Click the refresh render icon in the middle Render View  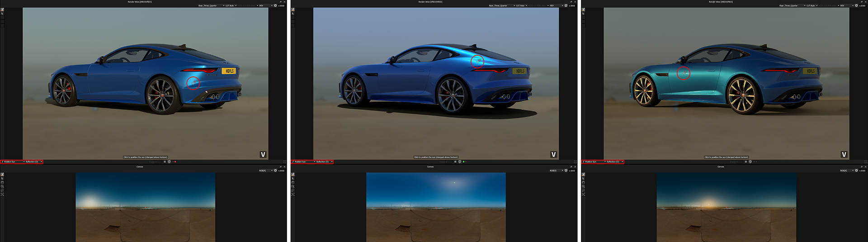pos(460,161)
